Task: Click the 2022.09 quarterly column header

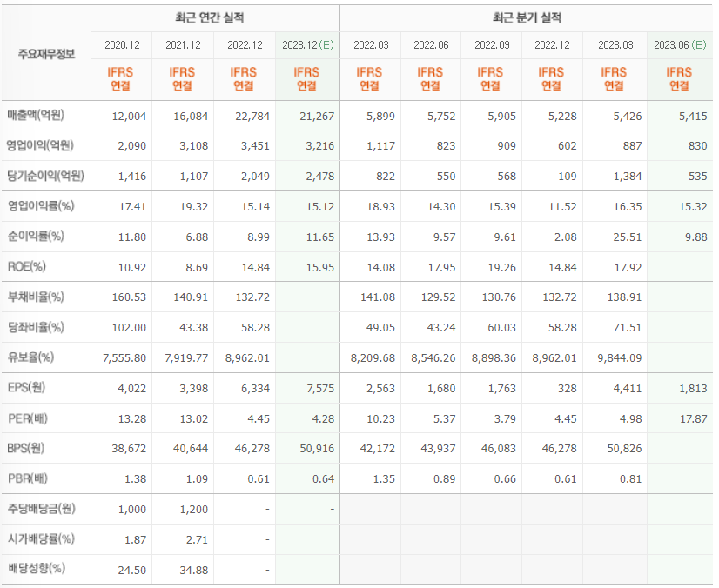Action: click(492, 45)
